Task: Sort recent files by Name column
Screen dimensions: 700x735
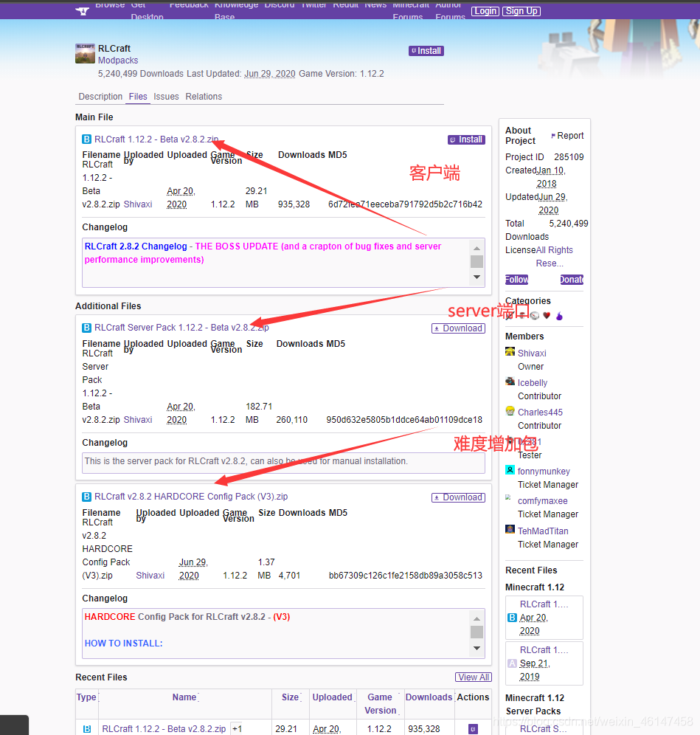Action: (184, 697)
